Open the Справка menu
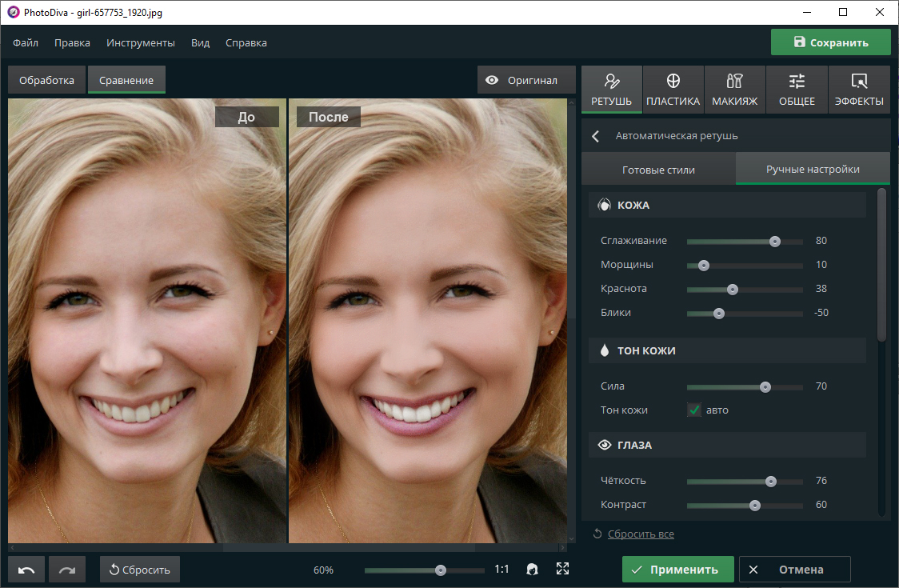This screenshot has height=588, width=899. pos(246,43)
